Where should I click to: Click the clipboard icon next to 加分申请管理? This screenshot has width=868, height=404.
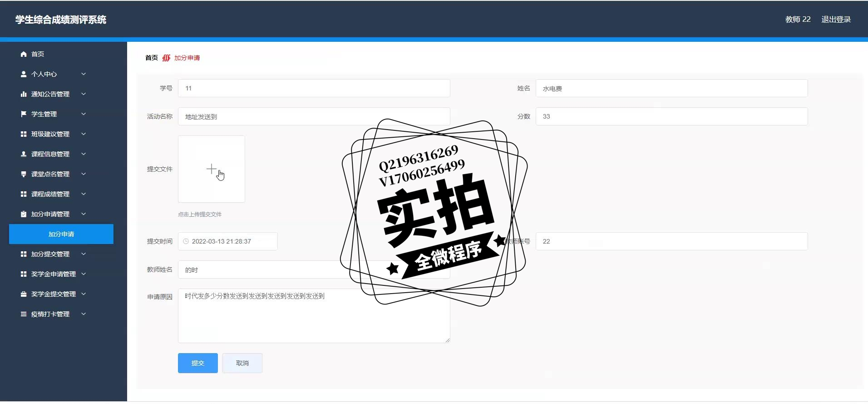point(24,214)
